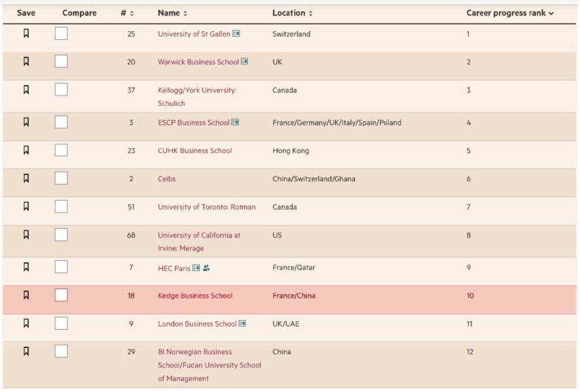Open profile icon beside London Business School
Screen dimensions: 580x392
pyautogui.click(x=242, y=323)
